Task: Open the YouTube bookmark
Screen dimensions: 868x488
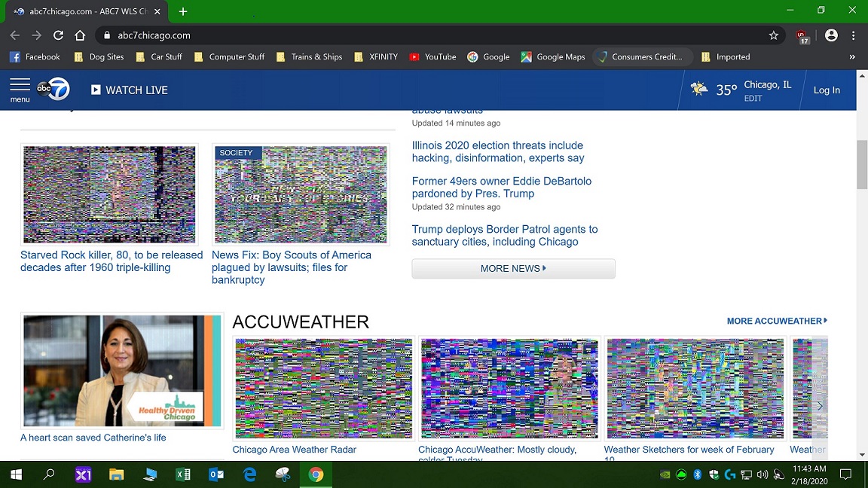Action: point(433,56)
